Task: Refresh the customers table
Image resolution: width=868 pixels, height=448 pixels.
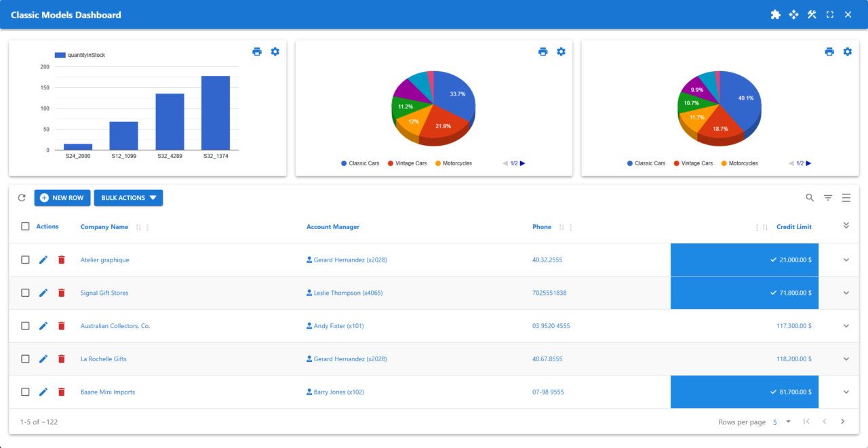Action: (x=22, y=198)
